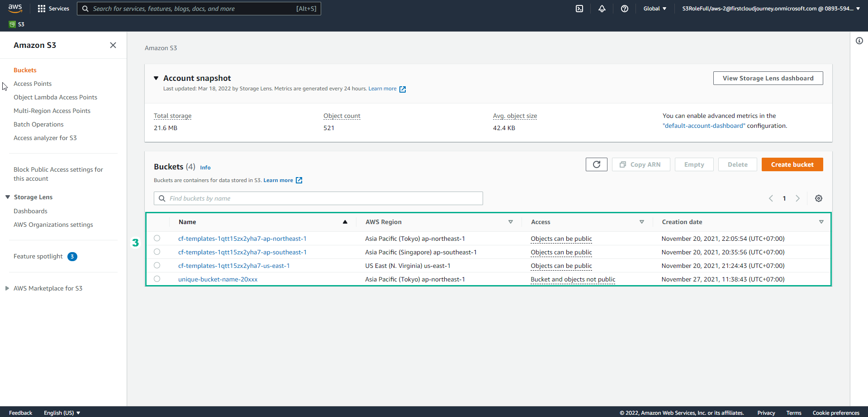Focus the top services search box

pos(199,9)
